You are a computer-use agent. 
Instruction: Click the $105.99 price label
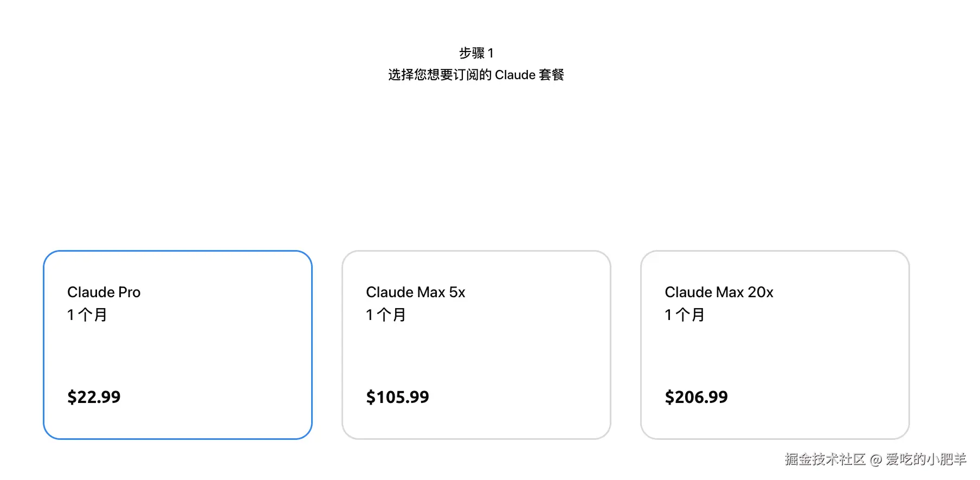pyautogui.click(x=397, y=397)
